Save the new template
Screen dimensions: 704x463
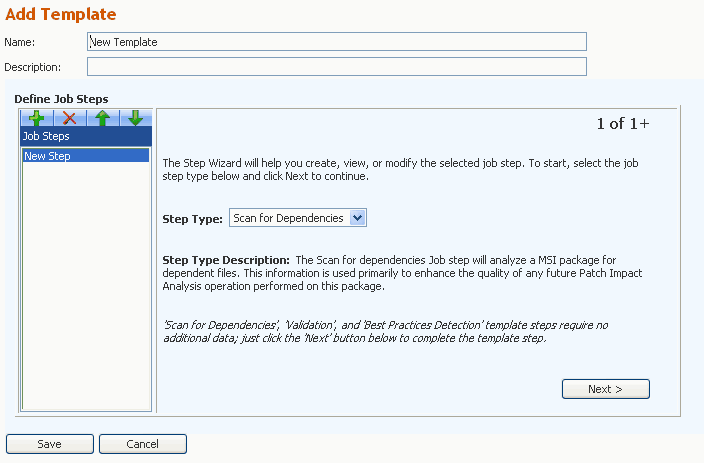[x=50, y=444]
